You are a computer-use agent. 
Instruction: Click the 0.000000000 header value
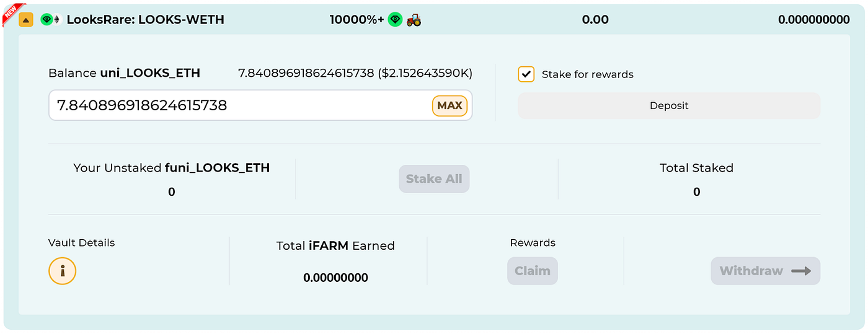click(x=814, y=20)
